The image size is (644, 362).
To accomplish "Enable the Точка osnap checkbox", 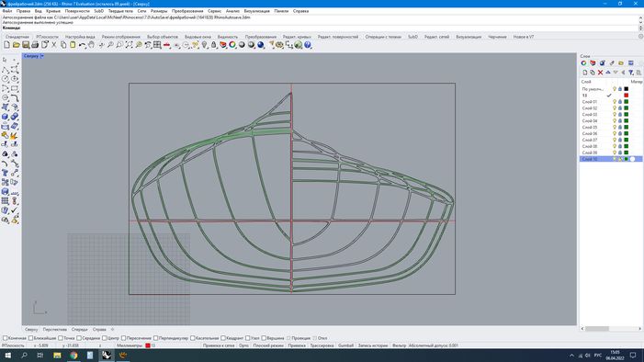I will point(61,338).
